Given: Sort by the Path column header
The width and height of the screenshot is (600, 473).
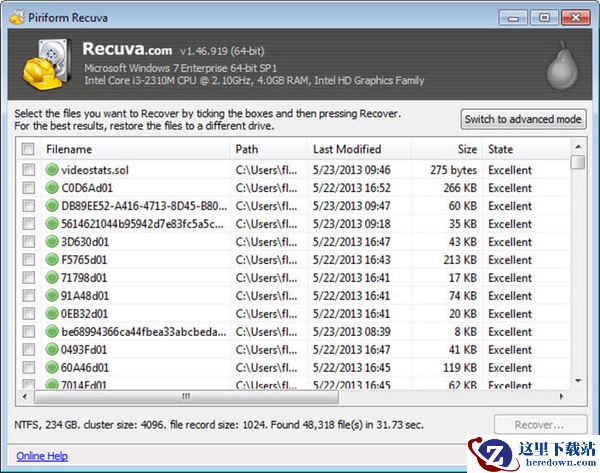Looking at the screenshot, I should pyautogui.click(x=269, y=149).
